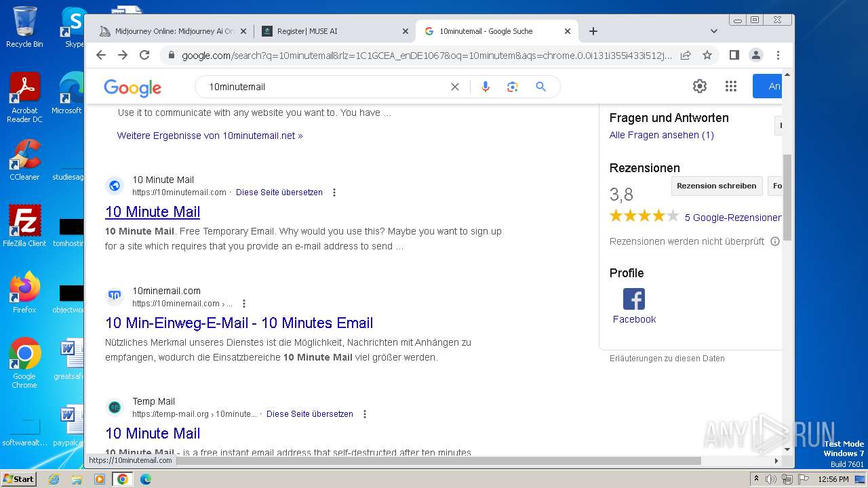Open the Chrome three-dot menu

point(778,55)
